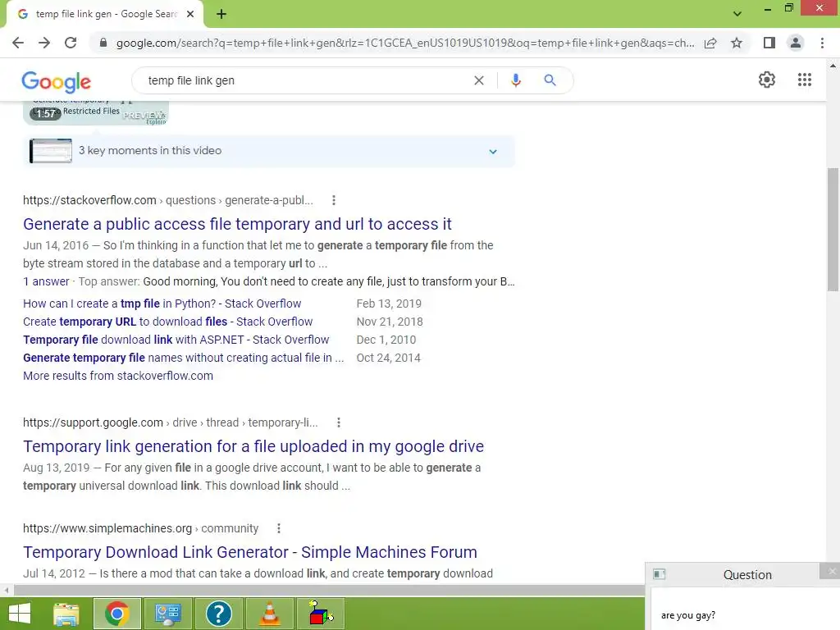840x630 pixels.
Task: Open the colored cubes taskbar app
Action: (x=321, y=614)
